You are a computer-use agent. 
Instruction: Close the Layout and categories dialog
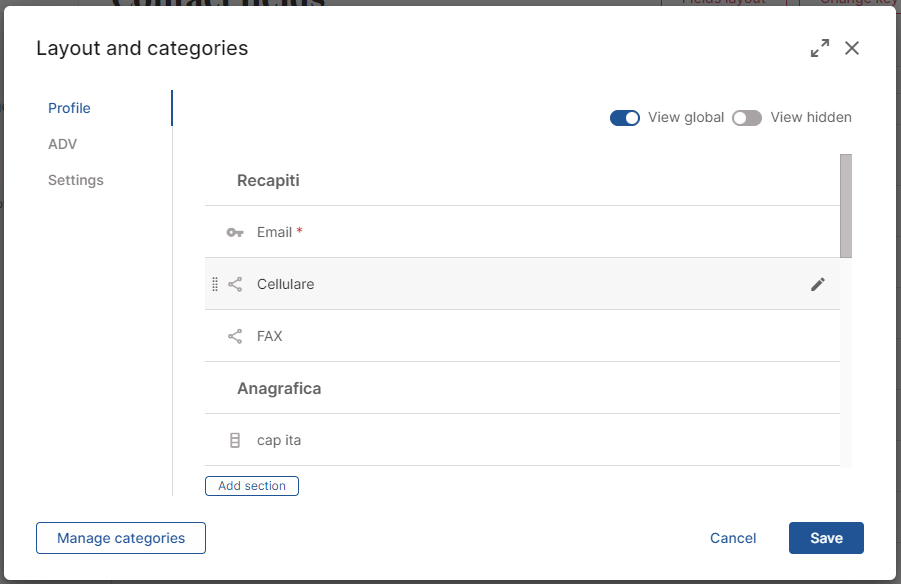[852, 48]
